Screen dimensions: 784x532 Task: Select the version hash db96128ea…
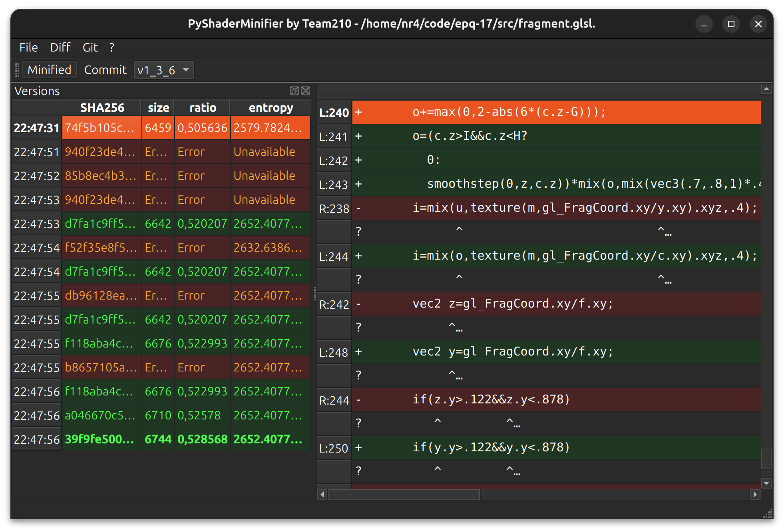click(101, 296)
